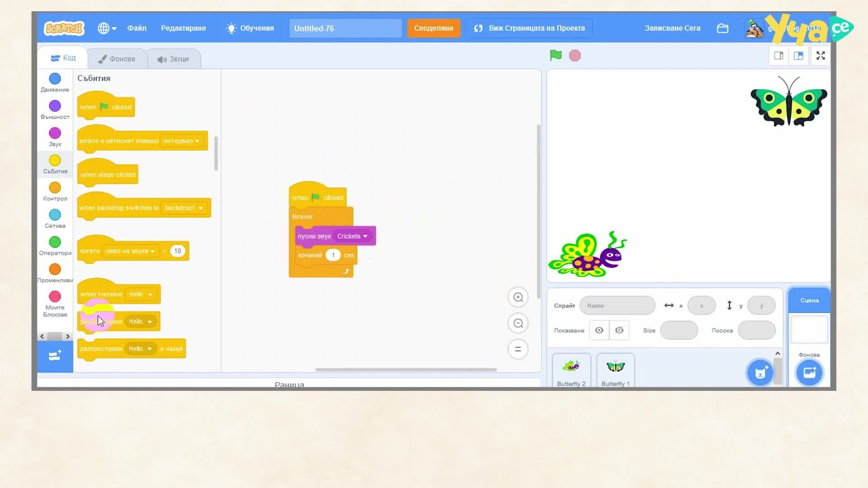Open Hello dropdown in when I receive block
This screenshot has height=488, width=868.
click(x=141, y=294)
